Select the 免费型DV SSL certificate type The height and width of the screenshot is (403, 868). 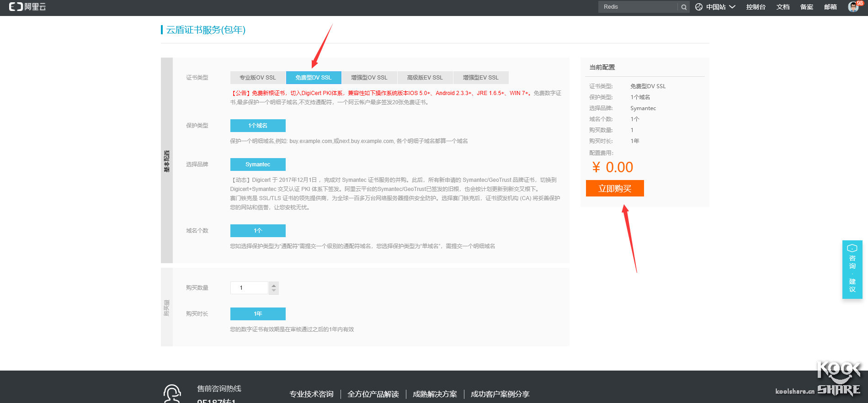[314, 78]
